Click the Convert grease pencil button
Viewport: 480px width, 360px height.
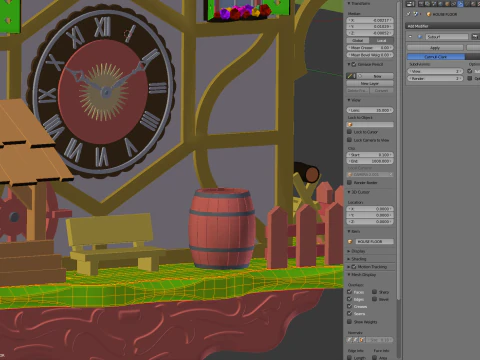pyautogui.click(x=381, y=91)
